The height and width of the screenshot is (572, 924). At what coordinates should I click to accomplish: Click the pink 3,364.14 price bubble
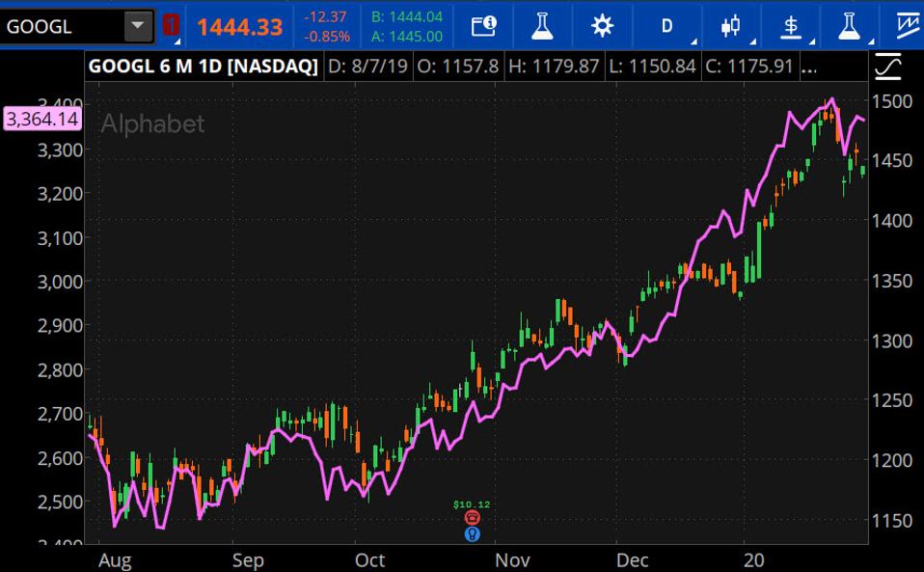pyautogui.click(x=41, y=119)
